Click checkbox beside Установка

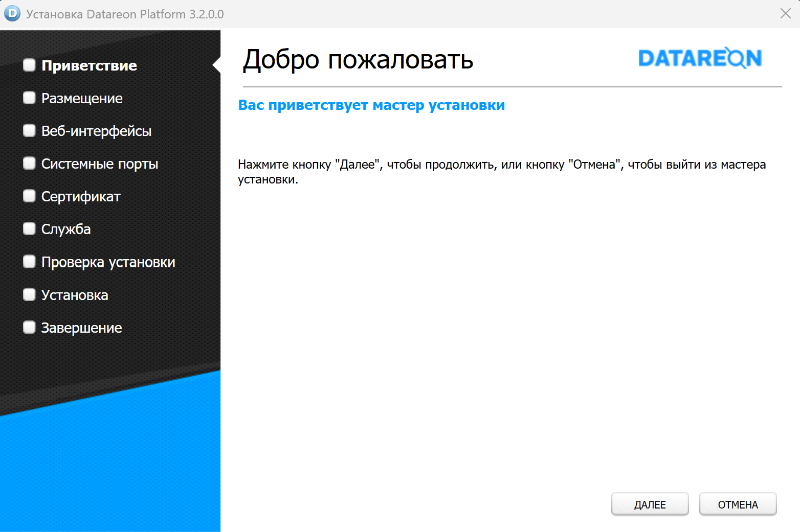click(x=29, y=295)
